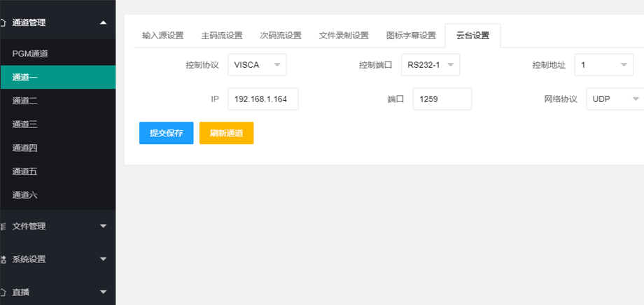Screen dimensions: 644x305
Task: Expand the 直播 section arrow
Action: (x=104, y=292)
